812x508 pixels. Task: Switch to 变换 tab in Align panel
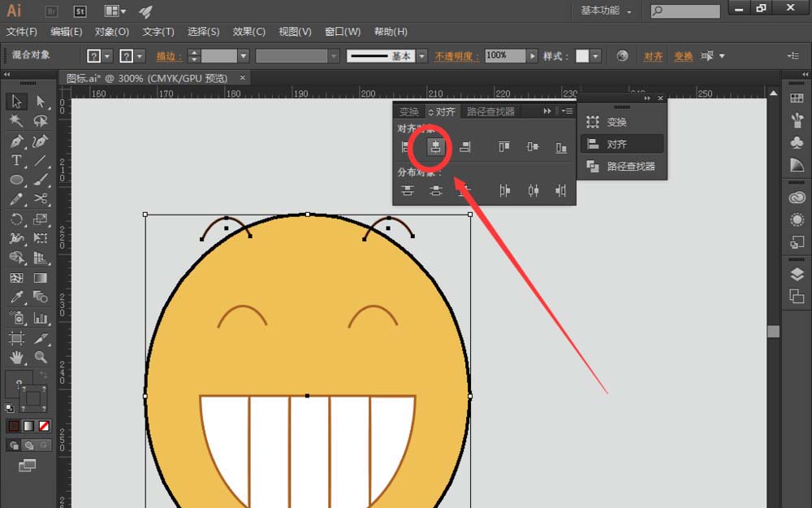(408, 111)
